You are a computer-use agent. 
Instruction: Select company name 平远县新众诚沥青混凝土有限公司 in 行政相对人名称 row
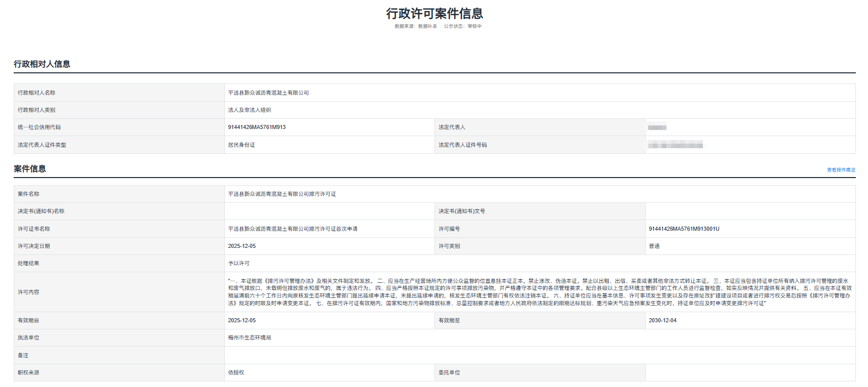point(268,93)
